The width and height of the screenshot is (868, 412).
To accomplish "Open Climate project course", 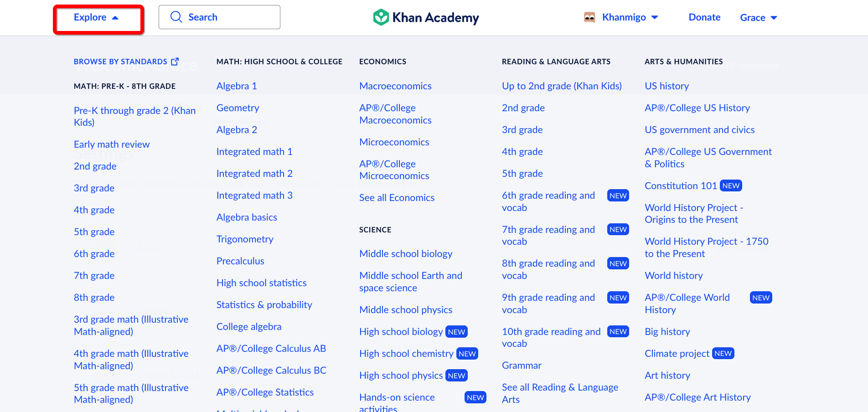I will (x=689, y=353).
